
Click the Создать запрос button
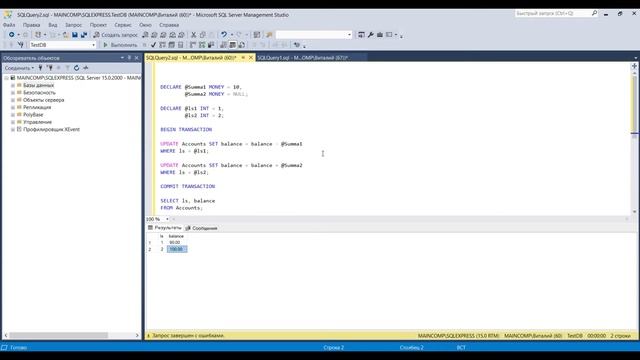[116, 35]
